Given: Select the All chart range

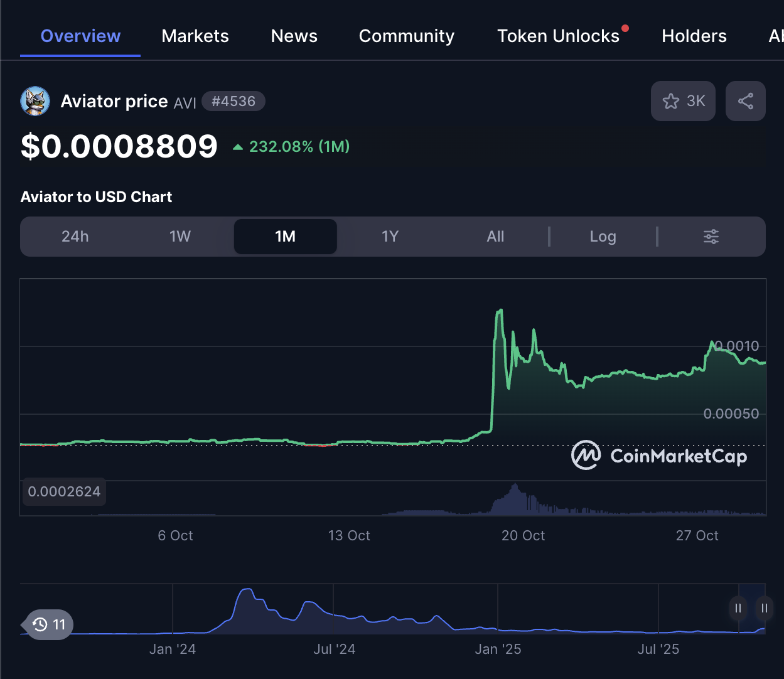Looking at the screenshot, I should tap(496, 237).
